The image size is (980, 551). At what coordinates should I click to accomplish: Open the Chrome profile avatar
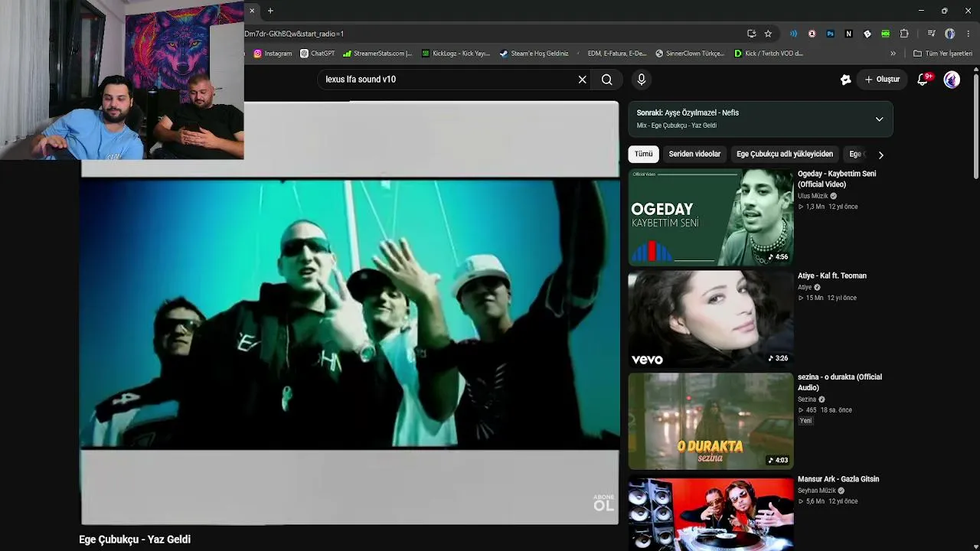pyautogui.click(x=949, y=34)
